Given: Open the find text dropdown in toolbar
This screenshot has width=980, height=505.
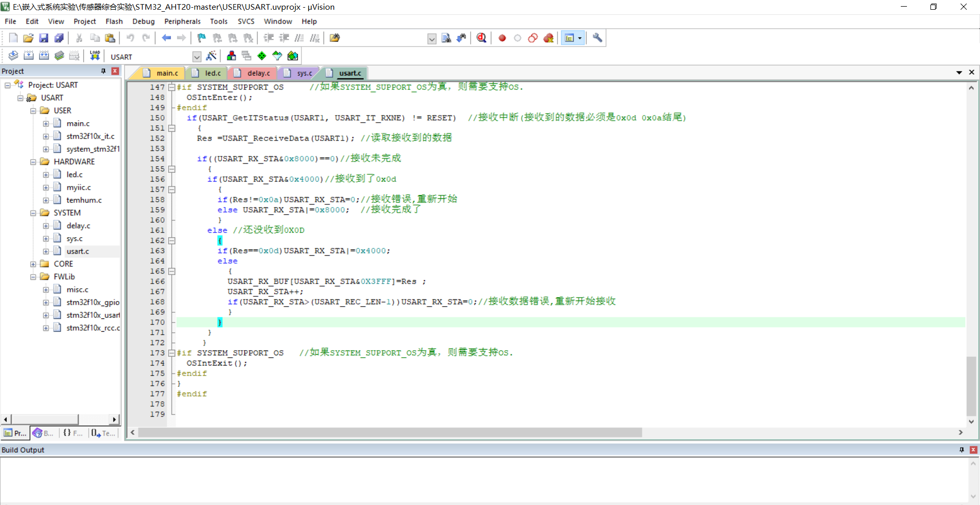Looking at the screenshot, I should point(432,39).
